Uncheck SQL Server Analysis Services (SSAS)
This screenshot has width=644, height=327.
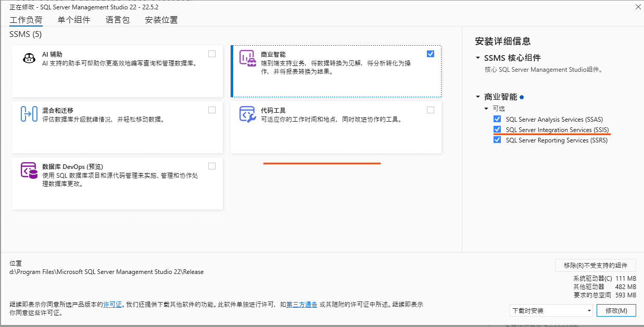coord(497,119)
